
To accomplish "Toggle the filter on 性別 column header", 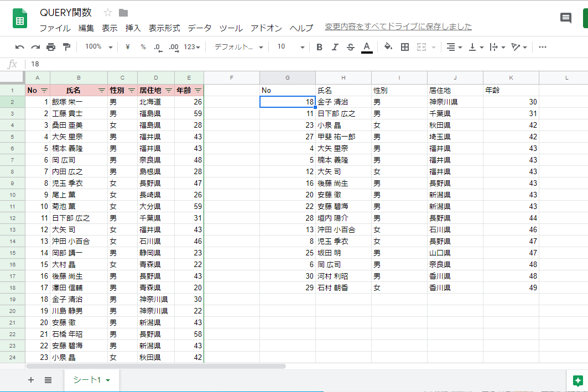I will (131, 89).
